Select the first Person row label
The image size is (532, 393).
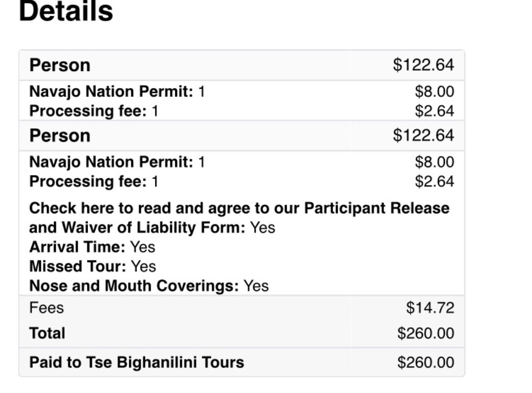pyautogui.click(x=60, y=65)
